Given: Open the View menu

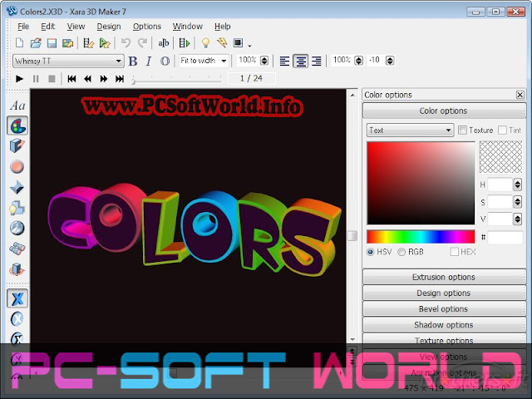Looking at the screenshot, I should 76,27.
